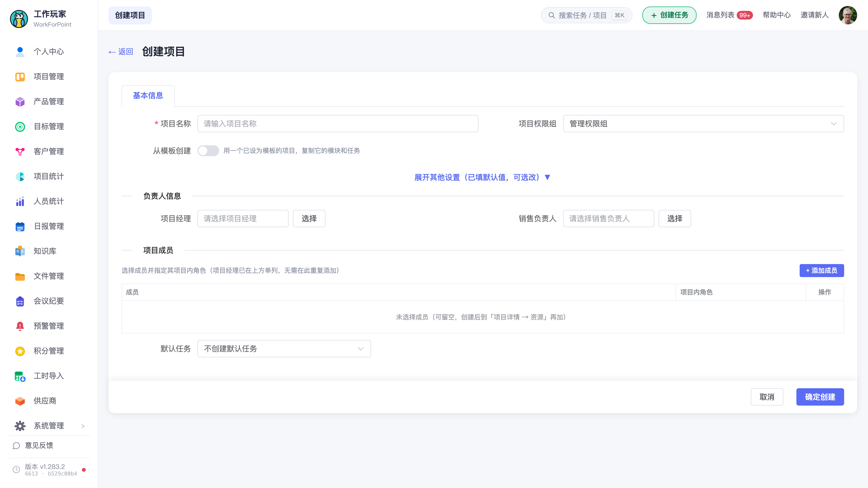Click the 客户管理 sidebar icon
Viewport: 868px width, 488px height.
[20, 152]
